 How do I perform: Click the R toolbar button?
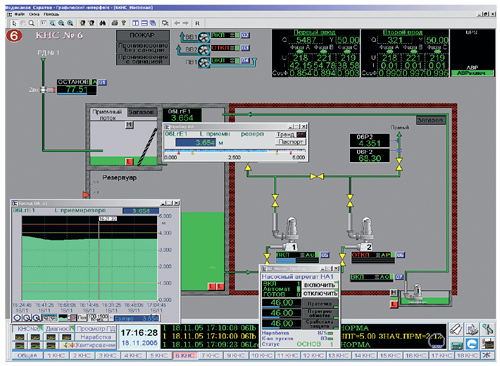coord(197,23)
